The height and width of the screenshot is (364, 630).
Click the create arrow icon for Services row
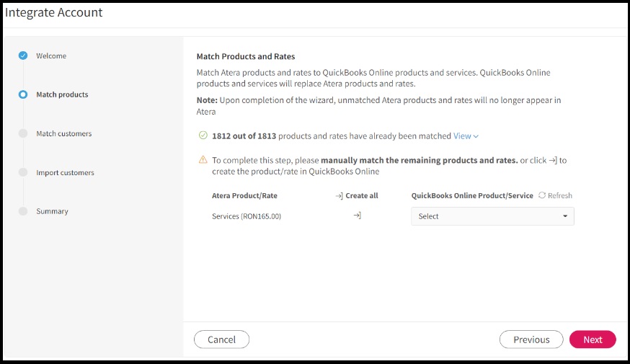358,216
